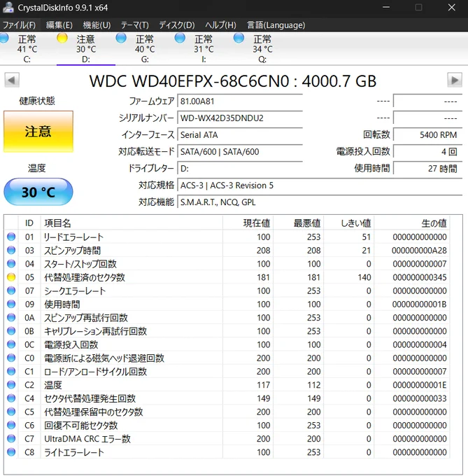468x476 pixels.
Task: Click the power-on hours value 27 時間
Action: (428, 169)
